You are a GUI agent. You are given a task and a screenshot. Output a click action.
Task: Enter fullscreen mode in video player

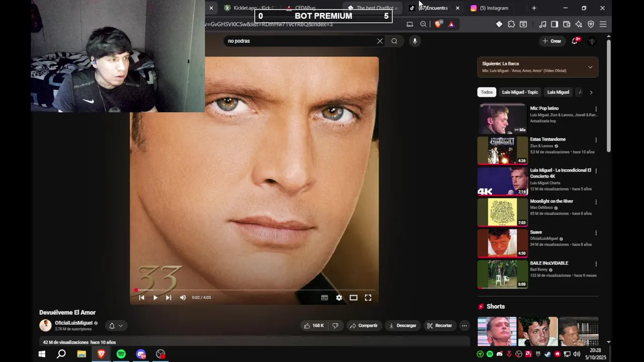[x=368, y=298]
